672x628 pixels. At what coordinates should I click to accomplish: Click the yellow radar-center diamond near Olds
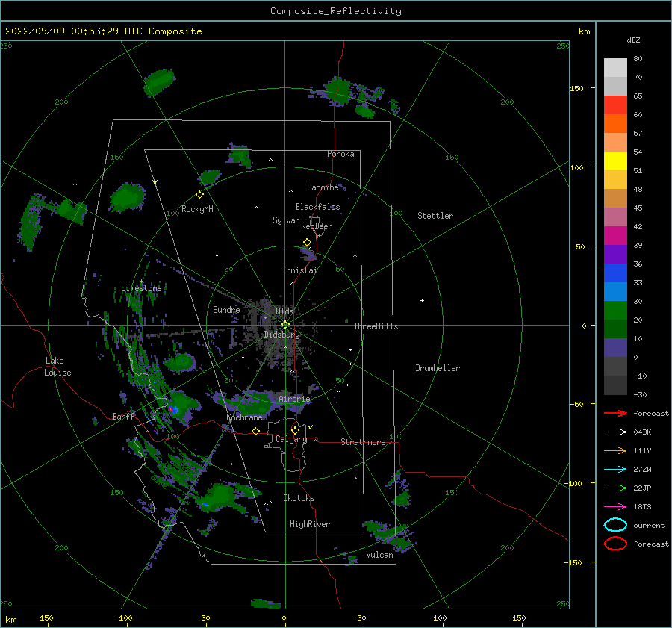tap(285, 325)
